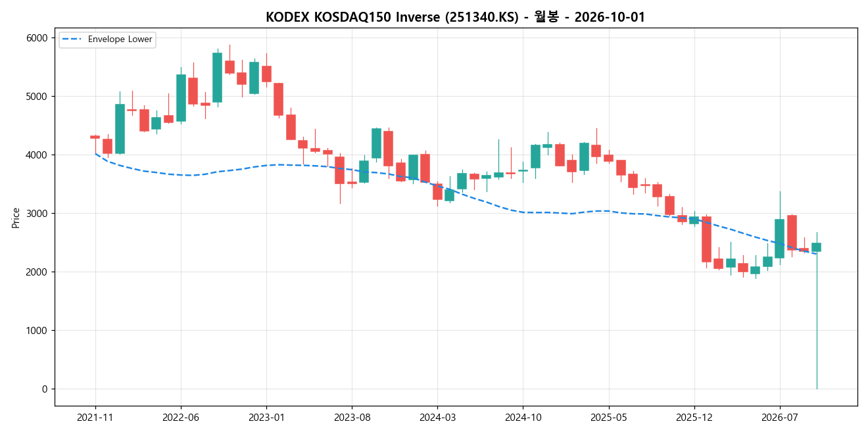Click the Envelope Lower legend entry
The image size is (868, 434).
(x=107, y=39)
